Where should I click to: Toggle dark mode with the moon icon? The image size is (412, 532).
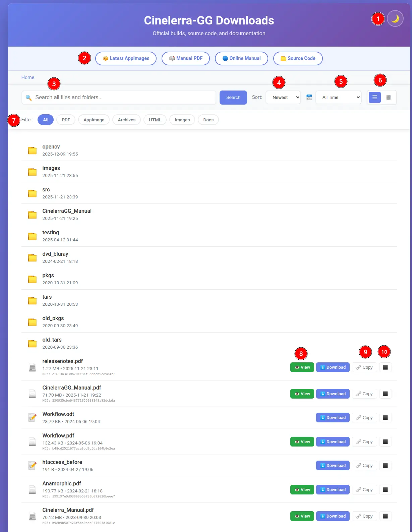click(x=395, y=18)
